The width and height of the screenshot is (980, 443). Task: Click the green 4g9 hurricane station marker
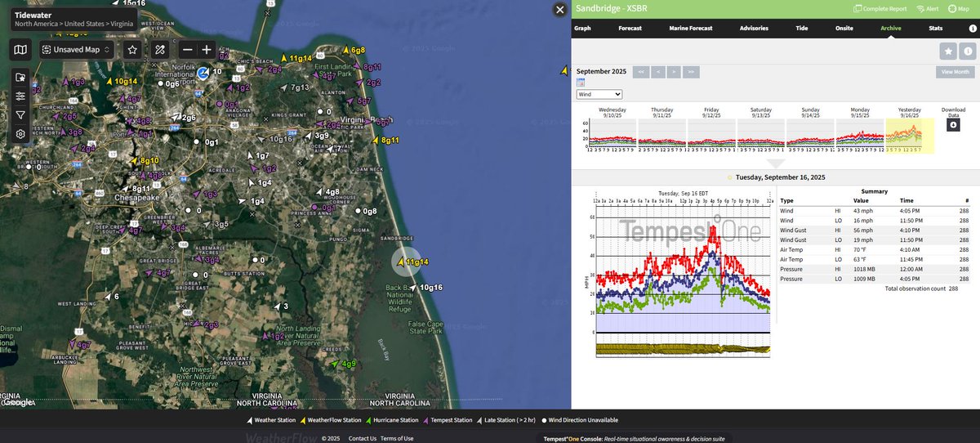(x=343, y=364)
